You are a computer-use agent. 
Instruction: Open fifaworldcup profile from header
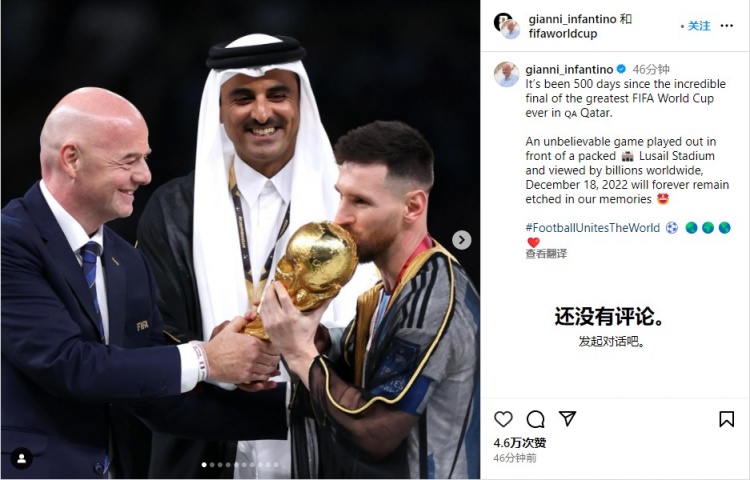(563, 33)
